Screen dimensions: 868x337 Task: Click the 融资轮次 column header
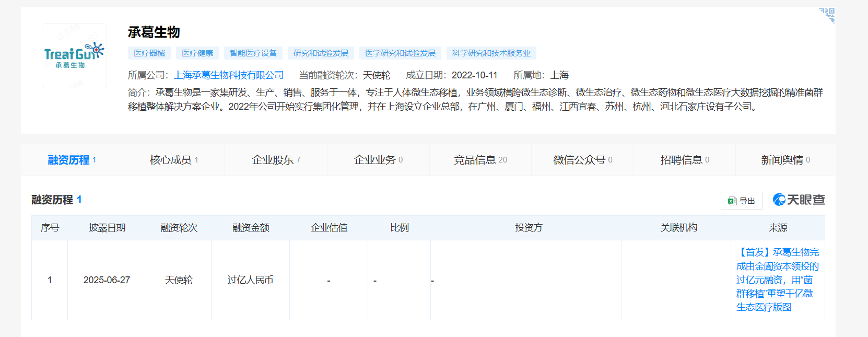click(179, 228)
